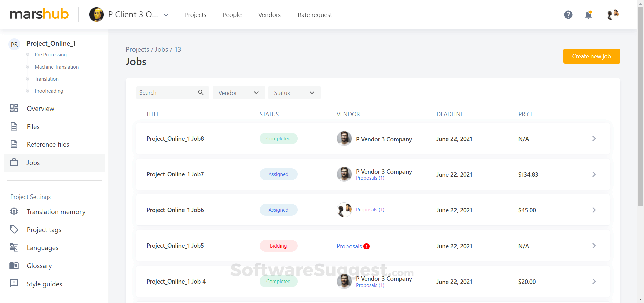Open Glossary via its book icon
Screen dimensions: 644x303
(14, 265)
